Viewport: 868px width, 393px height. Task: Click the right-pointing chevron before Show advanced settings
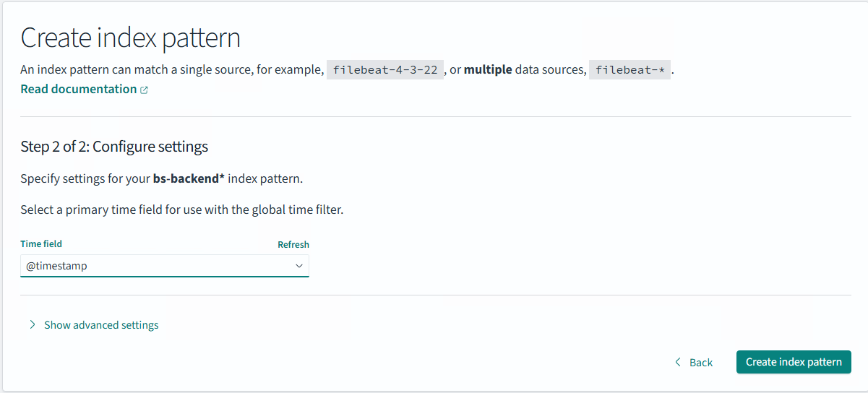(x=32, y=325)
